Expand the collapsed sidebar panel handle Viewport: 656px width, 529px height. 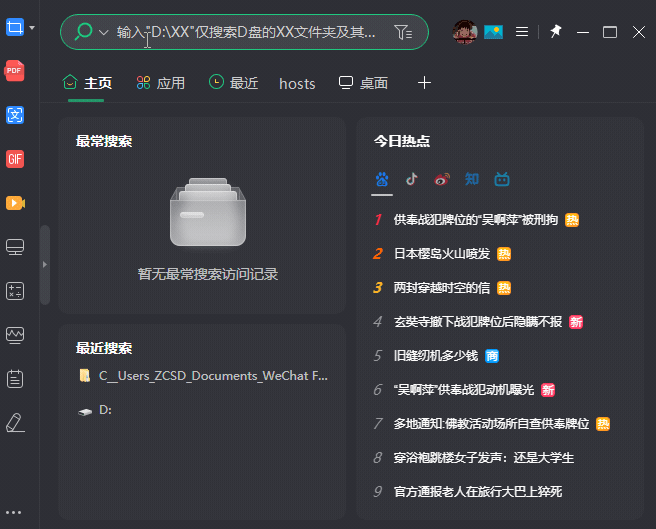click(x=44, y=264)
